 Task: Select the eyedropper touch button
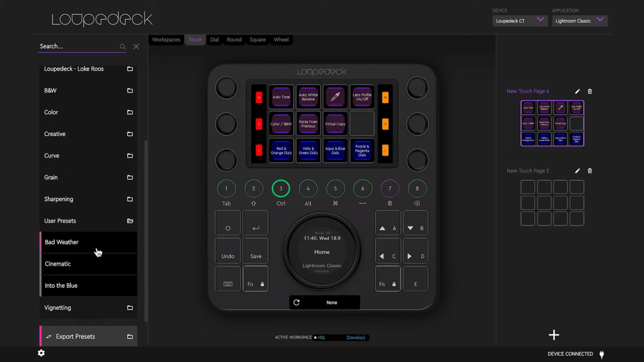[x=335, y=97]
